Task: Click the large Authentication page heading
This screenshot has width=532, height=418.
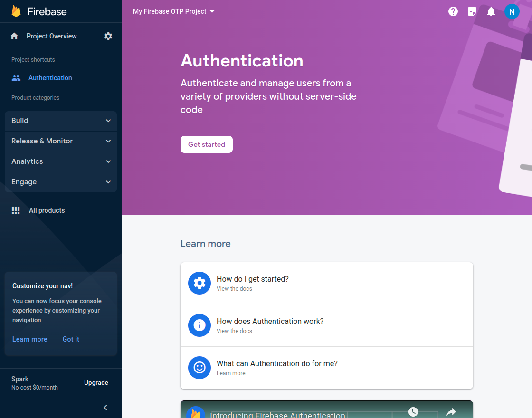Action: point(242,61)
